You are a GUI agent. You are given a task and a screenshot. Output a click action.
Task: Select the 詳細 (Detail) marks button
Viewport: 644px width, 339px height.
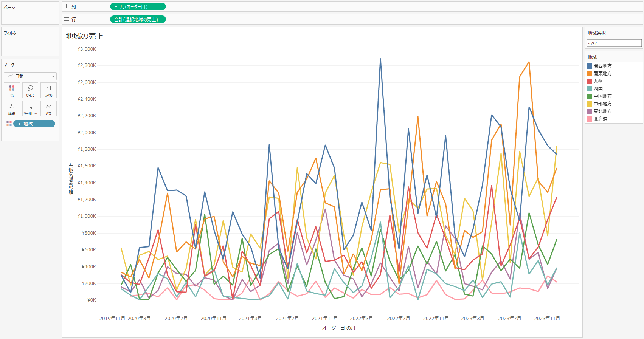(12, 108)
